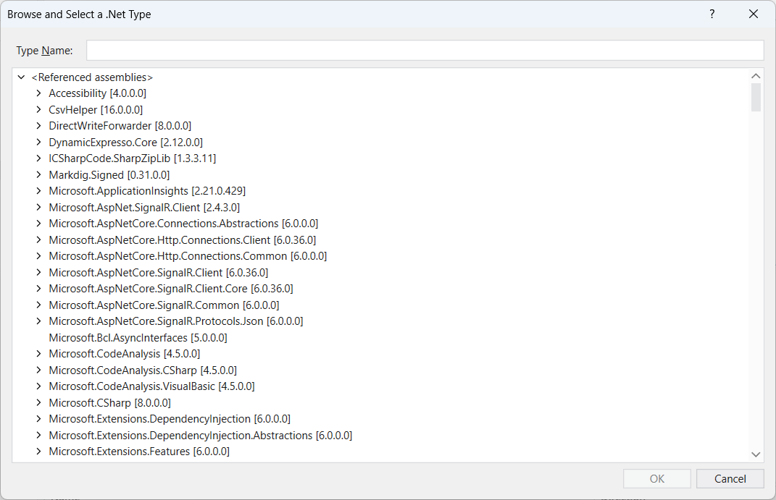Select Microsoft.AspNetCore.SignalR.Client.Core row
The image size is (776, 500).
(x=171, y=288)
